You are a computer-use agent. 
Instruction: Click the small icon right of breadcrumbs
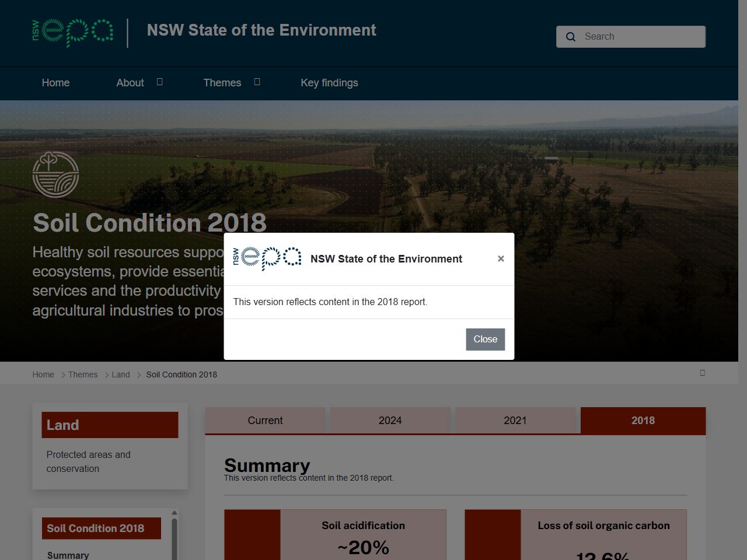[x=703, y=373]
